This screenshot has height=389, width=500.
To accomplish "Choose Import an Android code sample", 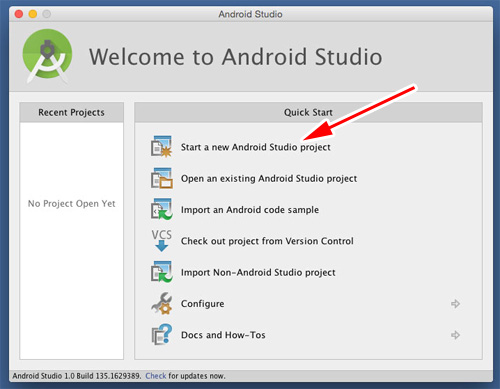I will 250,210.
